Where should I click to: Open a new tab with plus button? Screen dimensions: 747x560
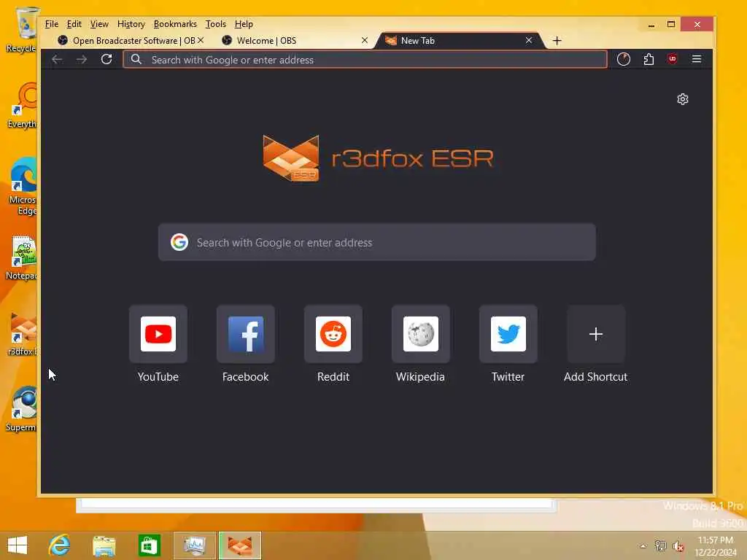pyautogui.click(x=557, y=41)
